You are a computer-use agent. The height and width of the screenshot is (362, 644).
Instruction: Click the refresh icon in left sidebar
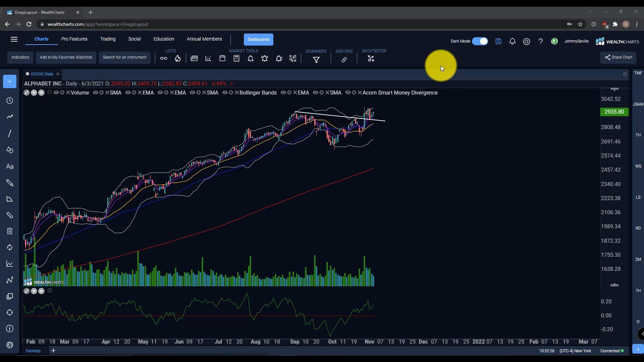[10, 247]
